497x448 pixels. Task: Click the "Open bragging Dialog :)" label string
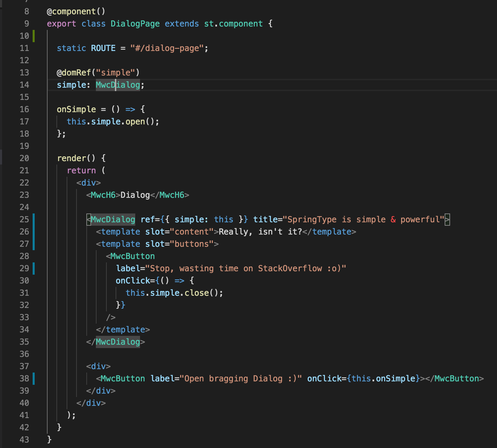[241, 379]
